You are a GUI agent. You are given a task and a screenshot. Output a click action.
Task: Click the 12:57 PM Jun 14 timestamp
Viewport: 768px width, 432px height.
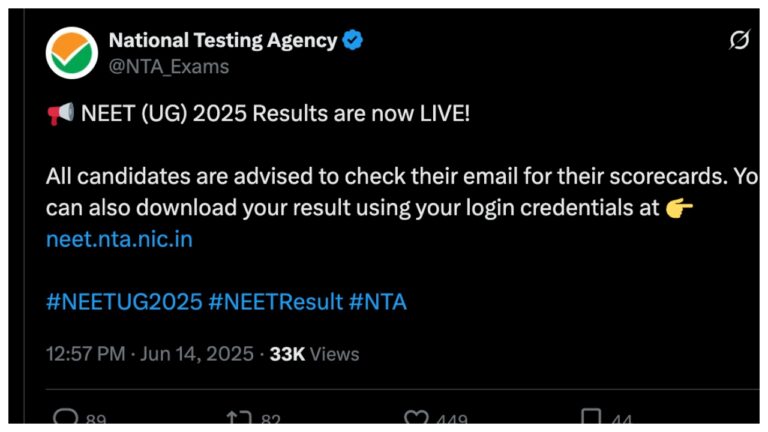[149, 354]
